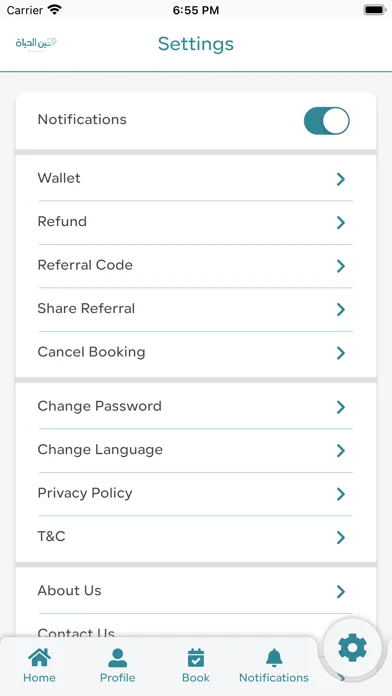Tap the settings gear icon
The height and width of the screenshot is (696, 392).
coord(352,648)
